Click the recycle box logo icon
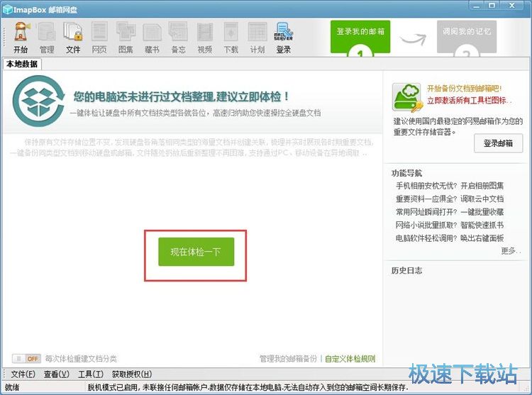 click(x=39, y=101)
